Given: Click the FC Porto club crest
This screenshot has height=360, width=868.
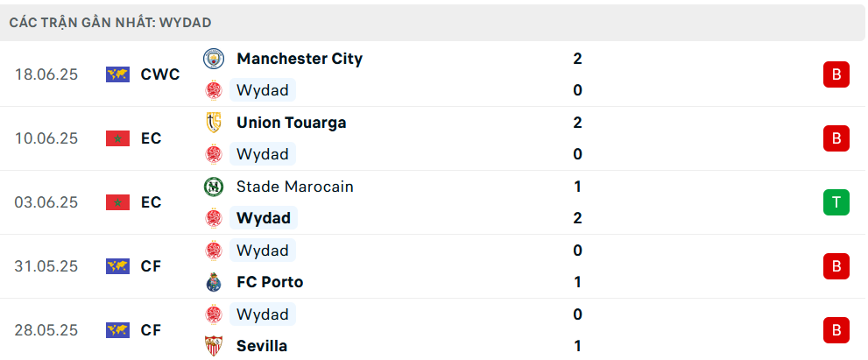Looking at the screenshot, I should point(214,282).
